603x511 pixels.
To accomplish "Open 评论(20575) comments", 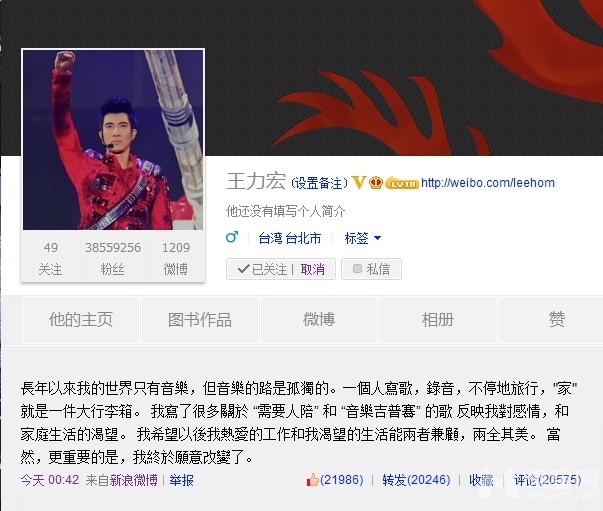I will 548,480.
